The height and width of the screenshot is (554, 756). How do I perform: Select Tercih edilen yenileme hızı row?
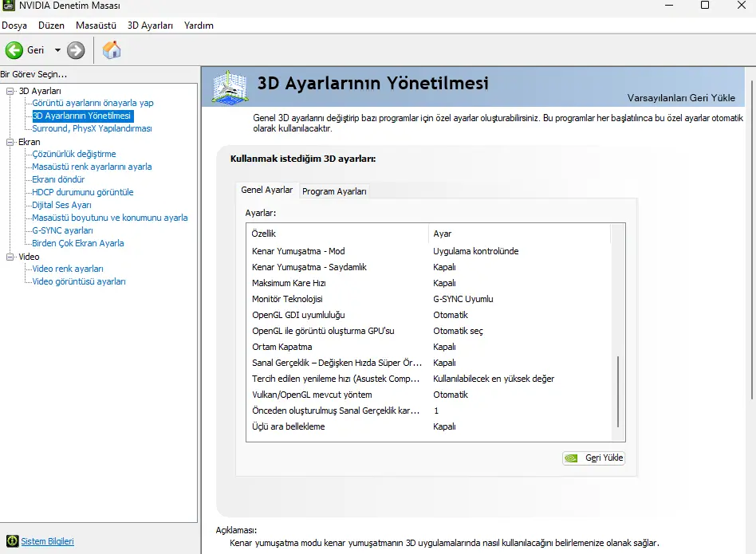click(x=429, y=379)
